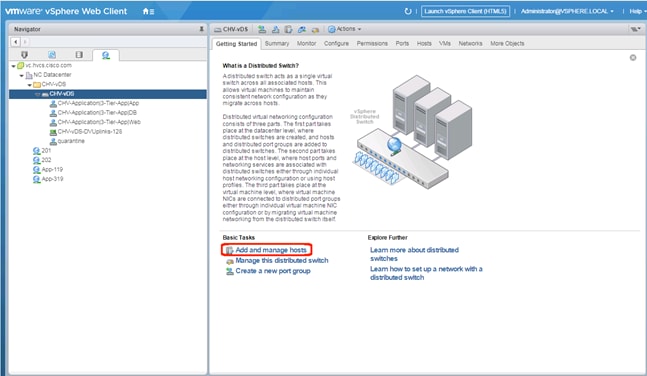647x376 pixels.
Task: Select network 201 in the tree
Action: click(46, 151)
